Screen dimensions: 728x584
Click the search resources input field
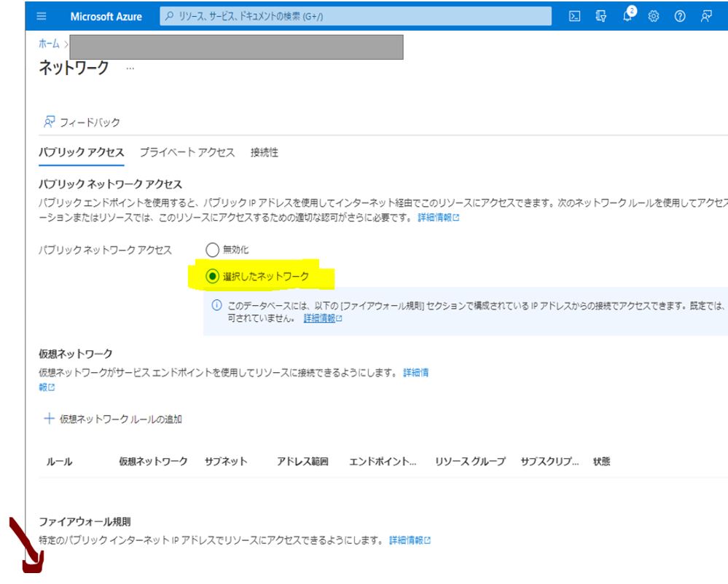pos(356,16)
